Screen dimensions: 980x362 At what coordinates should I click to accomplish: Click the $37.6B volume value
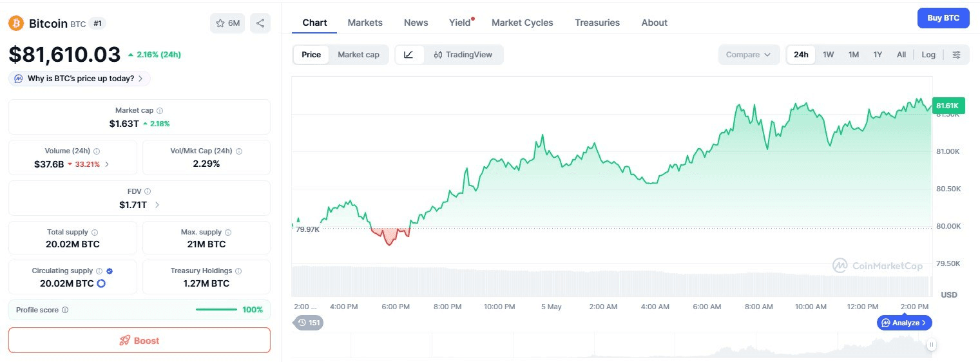tap(49, 164)
